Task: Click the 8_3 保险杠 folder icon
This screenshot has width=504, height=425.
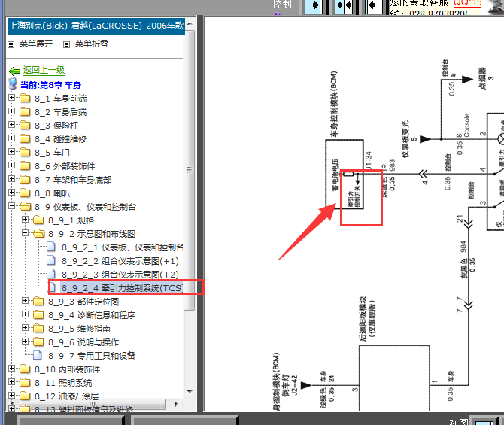Action: (25, 125)
